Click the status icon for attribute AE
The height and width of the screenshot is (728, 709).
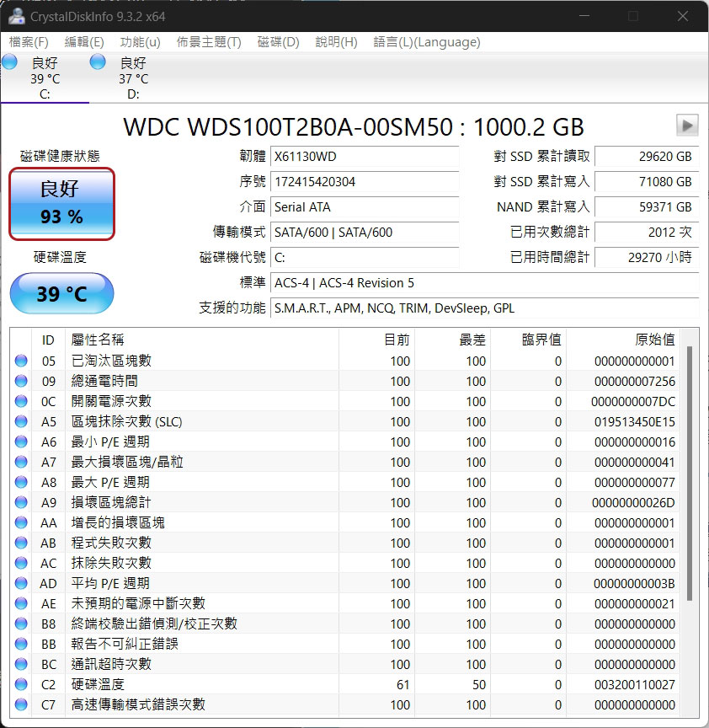(x=21, y=603)
